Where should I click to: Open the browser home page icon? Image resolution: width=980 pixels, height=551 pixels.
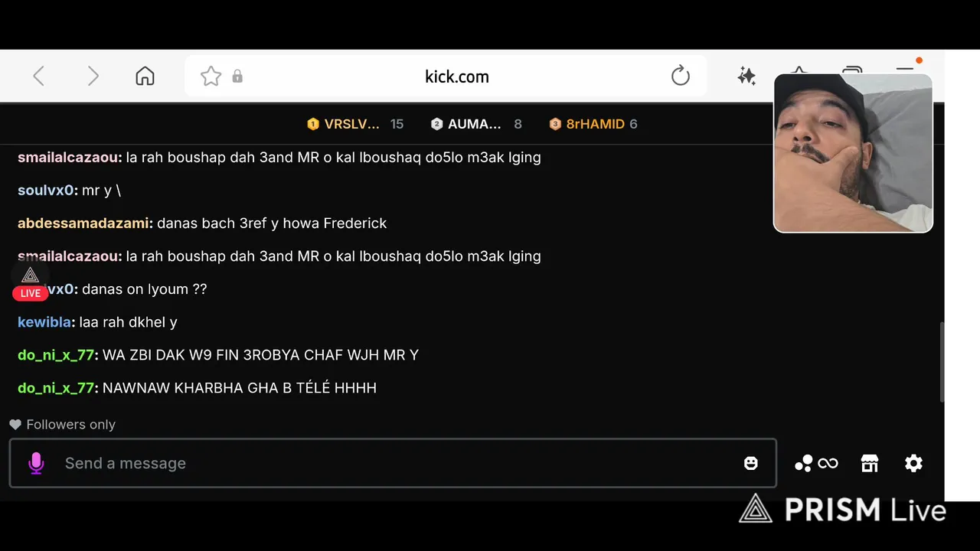145,76
